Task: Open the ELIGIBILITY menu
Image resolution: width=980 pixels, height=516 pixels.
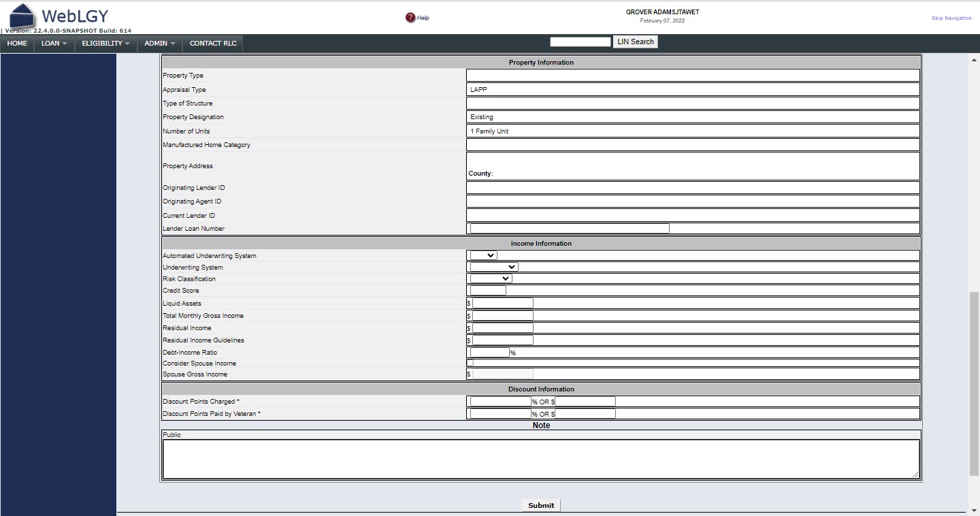Action: point(105,44)
